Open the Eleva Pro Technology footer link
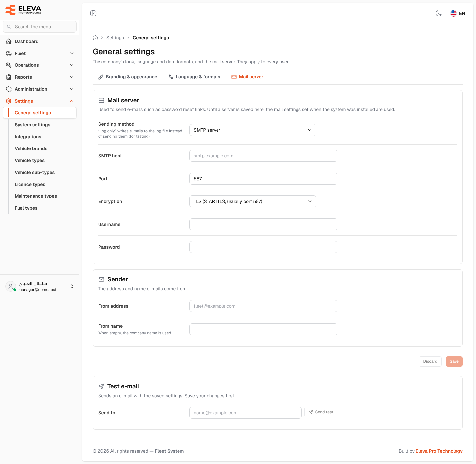Image resolution: width=476 pixels, height=464 pixels. (439, 451)
